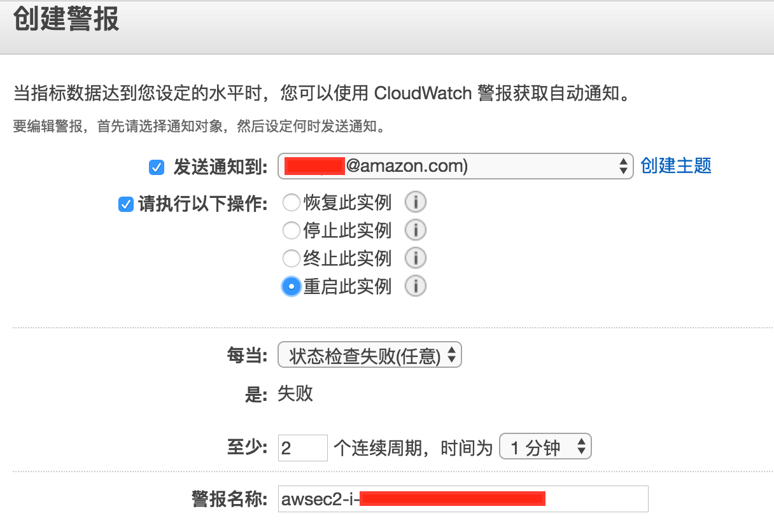This screenshot has width=774, height=532.
Task: Click info icon next to 重启此实例
Action: point(416,286)
